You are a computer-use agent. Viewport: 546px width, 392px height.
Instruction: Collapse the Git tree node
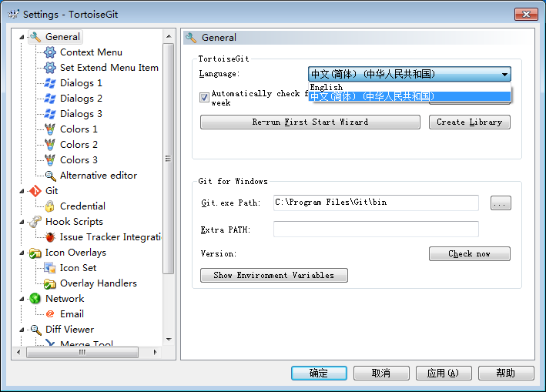pyautogui.click(x=22, y=191)
